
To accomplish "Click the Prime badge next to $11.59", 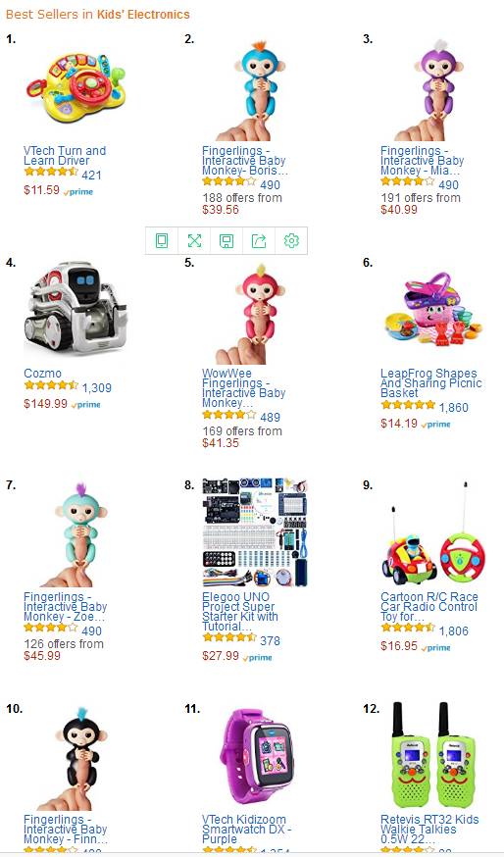I will tap(78, 192).
